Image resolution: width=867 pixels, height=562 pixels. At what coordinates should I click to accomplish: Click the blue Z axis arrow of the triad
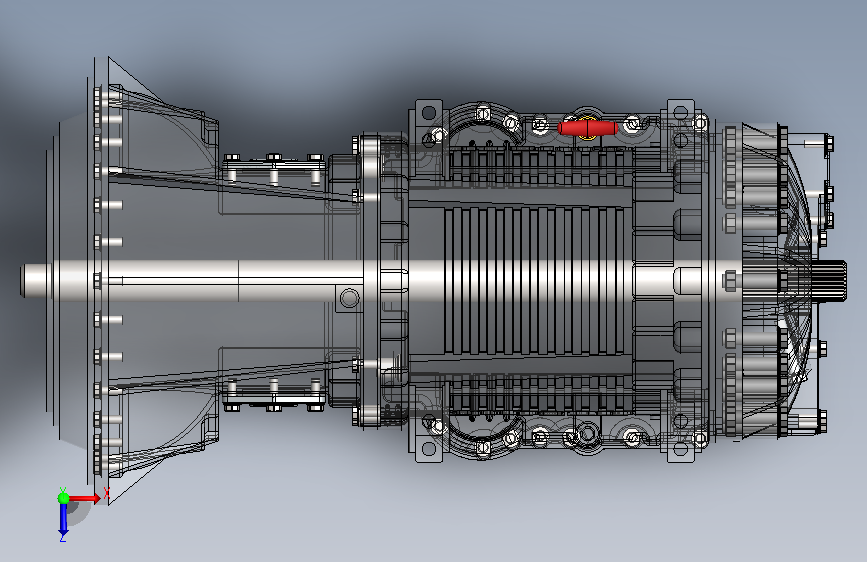[64, 520]
